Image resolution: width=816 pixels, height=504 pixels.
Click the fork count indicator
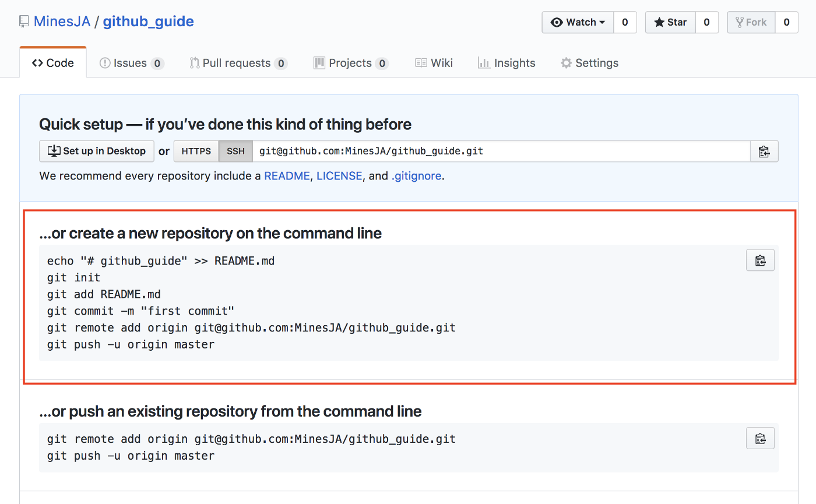click(786, 22)
